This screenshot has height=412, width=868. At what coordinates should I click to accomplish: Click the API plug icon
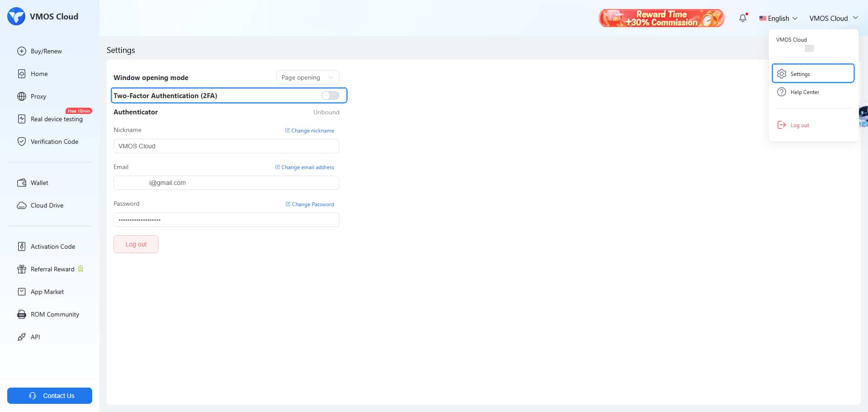click(x=22, y=337)
